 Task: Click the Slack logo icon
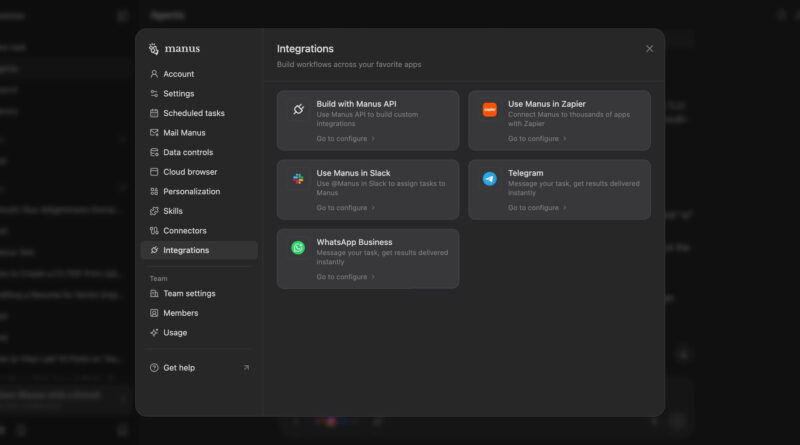[298, 179]
